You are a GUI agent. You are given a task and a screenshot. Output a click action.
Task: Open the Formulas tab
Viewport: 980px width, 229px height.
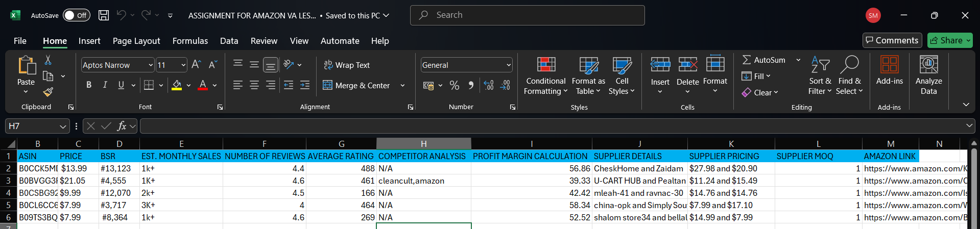[x=190, y=41]
